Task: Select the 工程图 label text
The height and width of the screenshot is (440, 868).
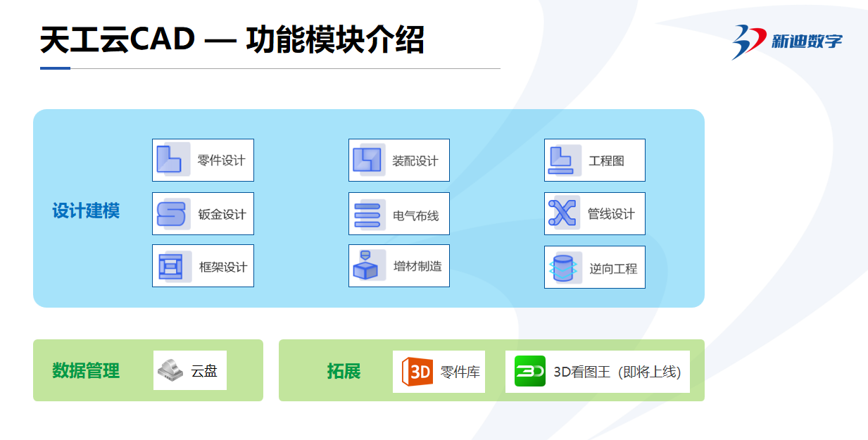Action: pos(606,161)
